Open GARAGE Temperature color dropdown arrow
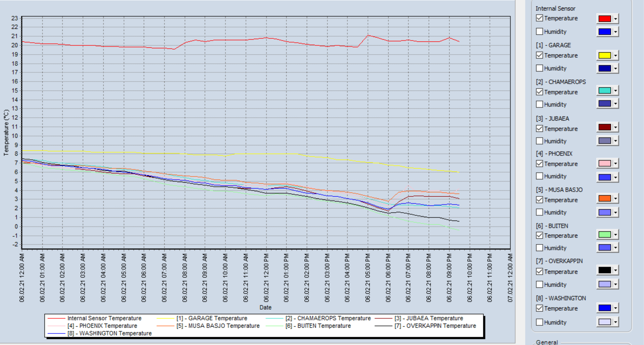This screenshot has height=345, width=644. 615,55
